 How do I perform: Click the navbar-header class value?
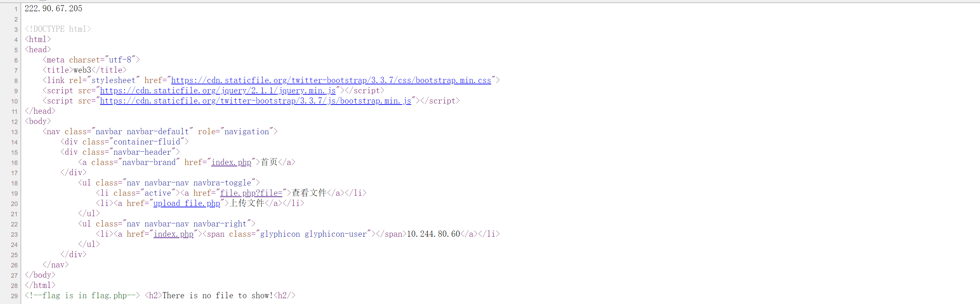(x=142, y=152)
